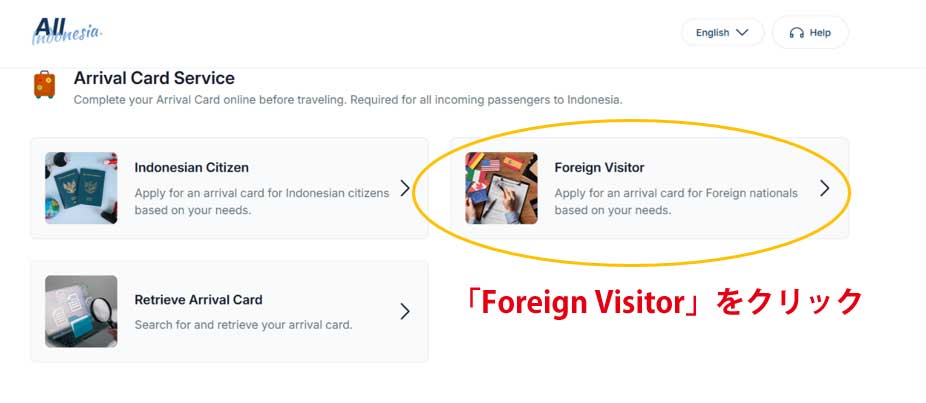This screenshot has height=403, width=926.
Task: Click the 'Search for and retrieve' description
Action: point(243,325)
